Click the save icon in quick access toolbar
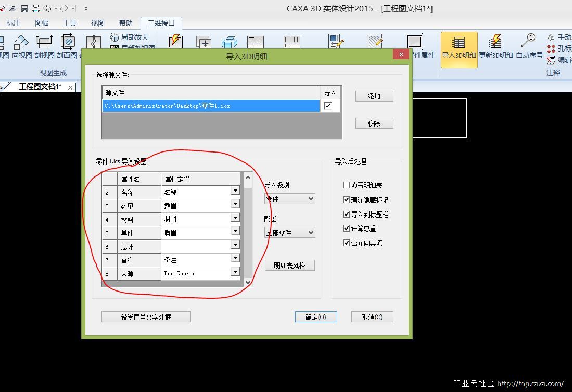572x392 pixels. [24, 8]
